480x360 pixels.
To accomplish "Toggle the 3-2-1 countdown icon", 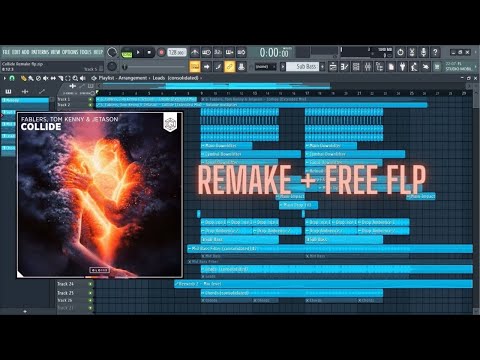I will click(218, 52).
